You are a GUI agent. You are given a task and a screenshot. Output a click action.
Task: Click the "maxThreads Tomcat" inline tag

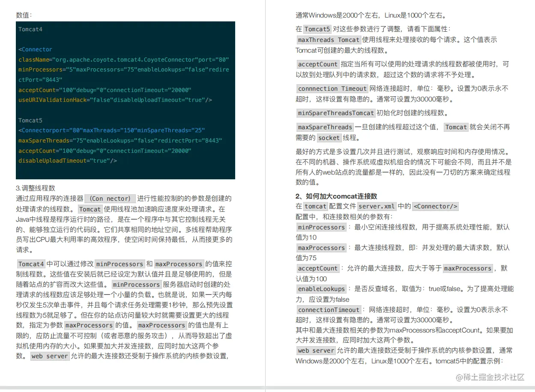(329, 40)
